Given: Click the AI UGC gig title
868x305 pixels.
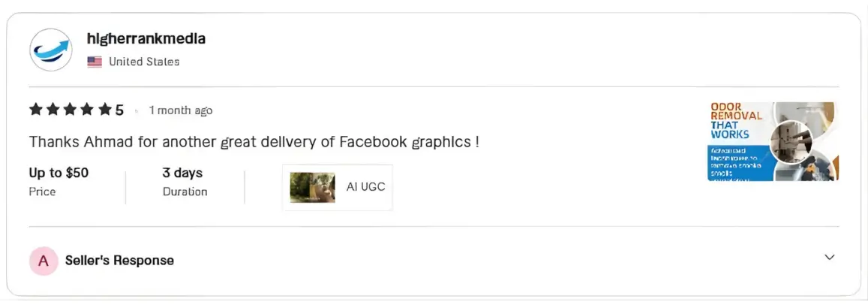Looking at the screenshot, I should pyautogui.click(x=365, y=186).
